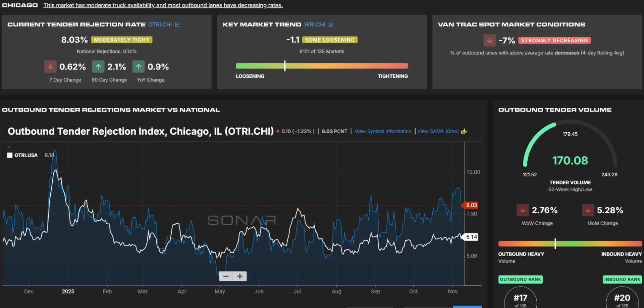Click the red 7 Day Change down arrow
Image resolution: width=644 pixels, height=308 pixels.
50,67
